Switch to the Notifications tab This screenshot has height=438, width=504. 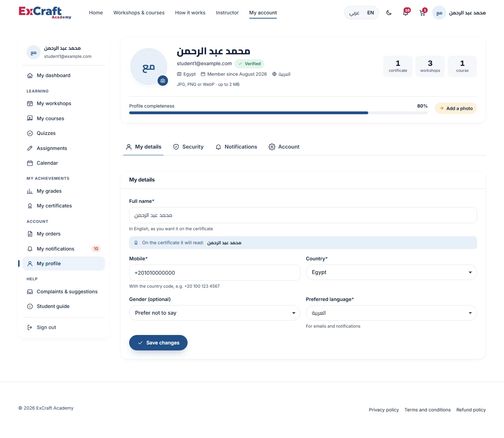click(236, 147)
